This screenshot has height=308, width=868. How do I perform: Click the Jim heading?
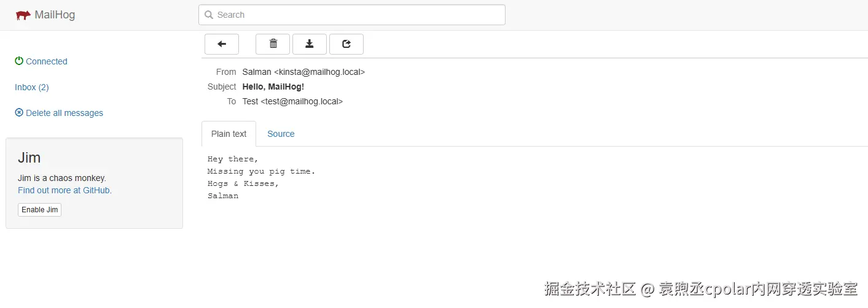(29, 158)
